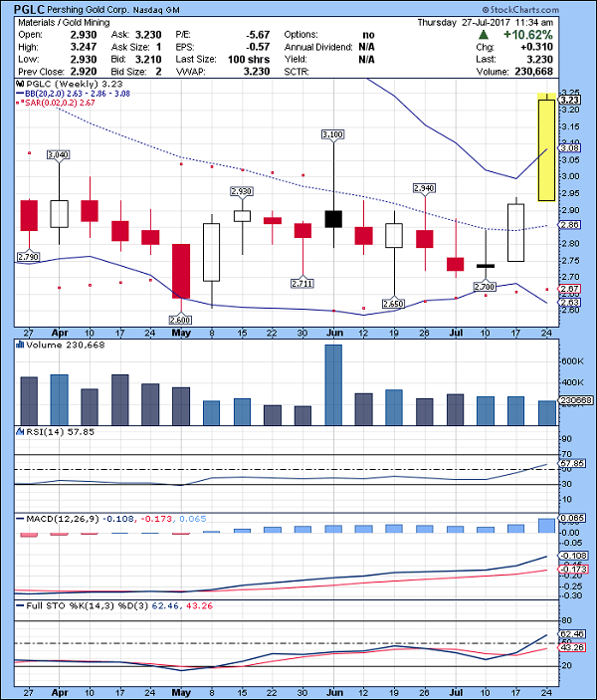Screen dimensions: 597x700
Task: Click the 43.26 stochastic %D axis tag
Action: coord(571,647)
